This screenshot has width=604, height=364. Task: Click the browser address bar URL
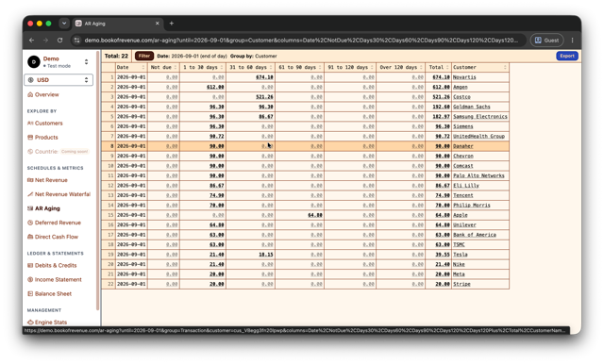301,40
